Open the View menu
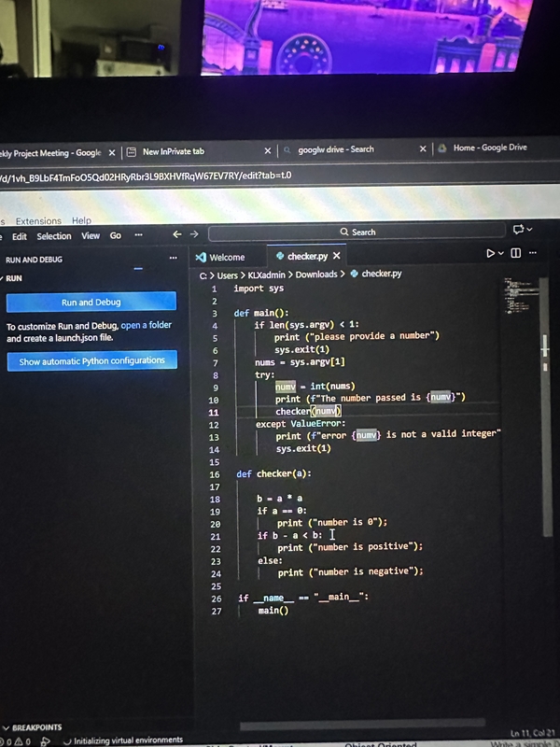This screenshot has height=747, width=560. click(91, 235)
